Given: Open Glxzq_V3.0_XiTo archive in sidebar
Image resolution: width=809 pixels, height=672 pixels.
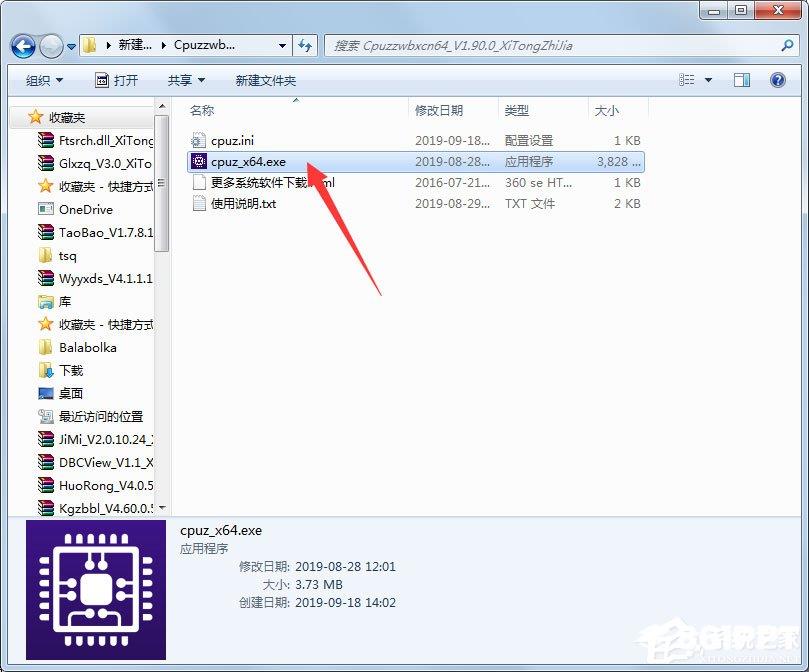Looking at the screenshot, I should tap(95, 164).
